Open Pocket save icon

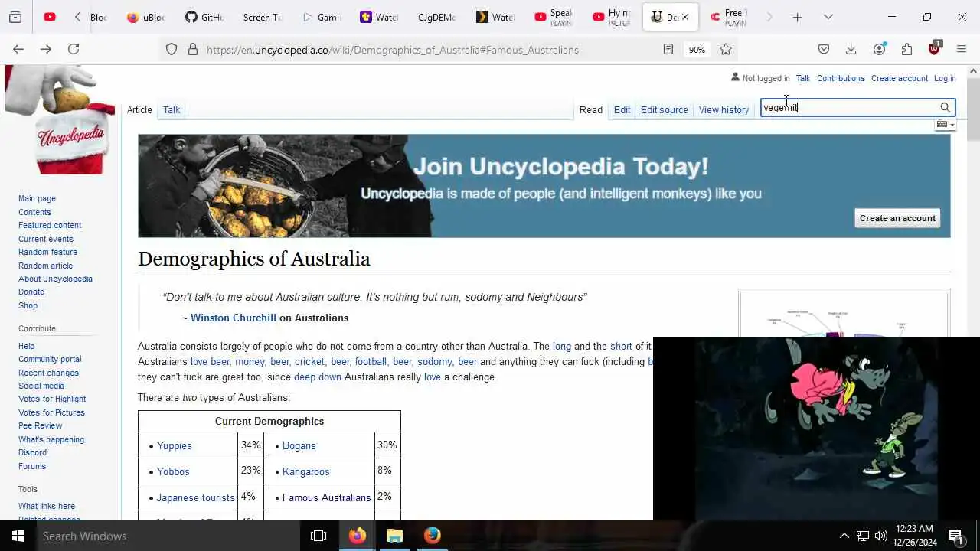pyautogui.click(x=824, y=49)
